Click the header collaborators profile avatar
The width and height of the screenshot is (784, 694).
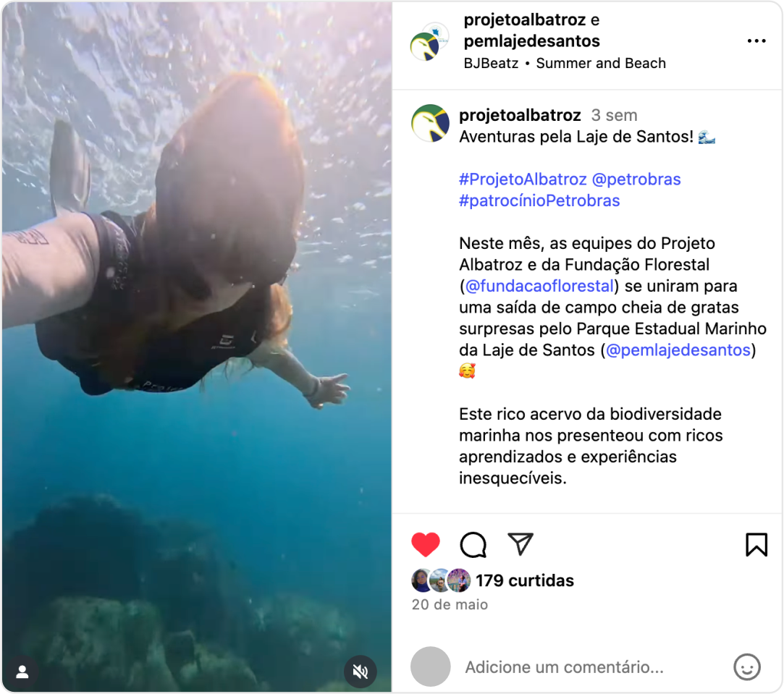click(429, 42)
